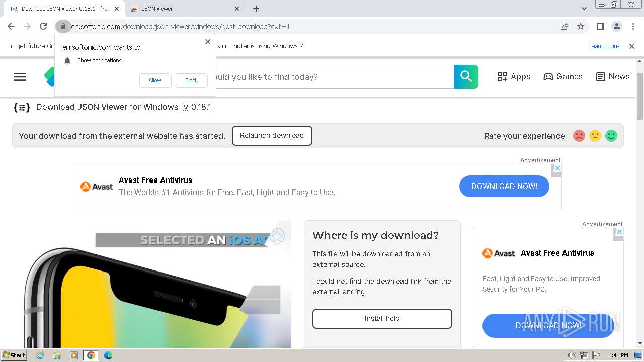Open the Apps section

514,77
